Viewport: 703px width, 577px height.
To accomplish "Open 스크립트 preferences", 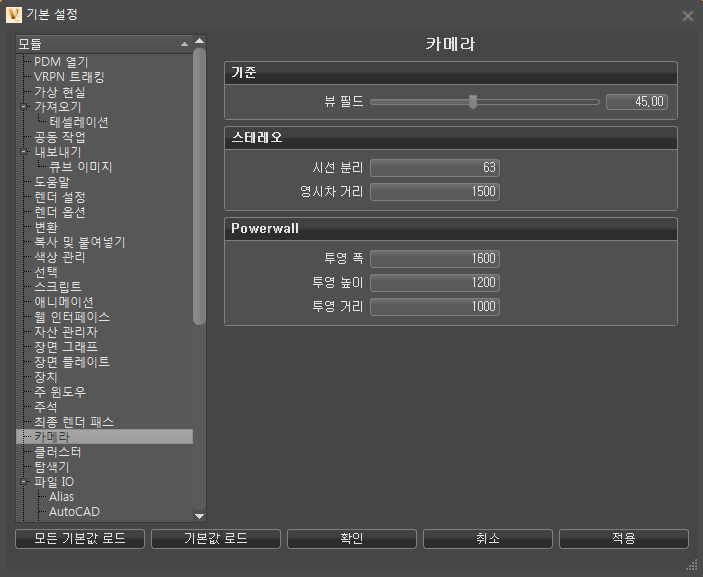I will (x=58, y=286).
